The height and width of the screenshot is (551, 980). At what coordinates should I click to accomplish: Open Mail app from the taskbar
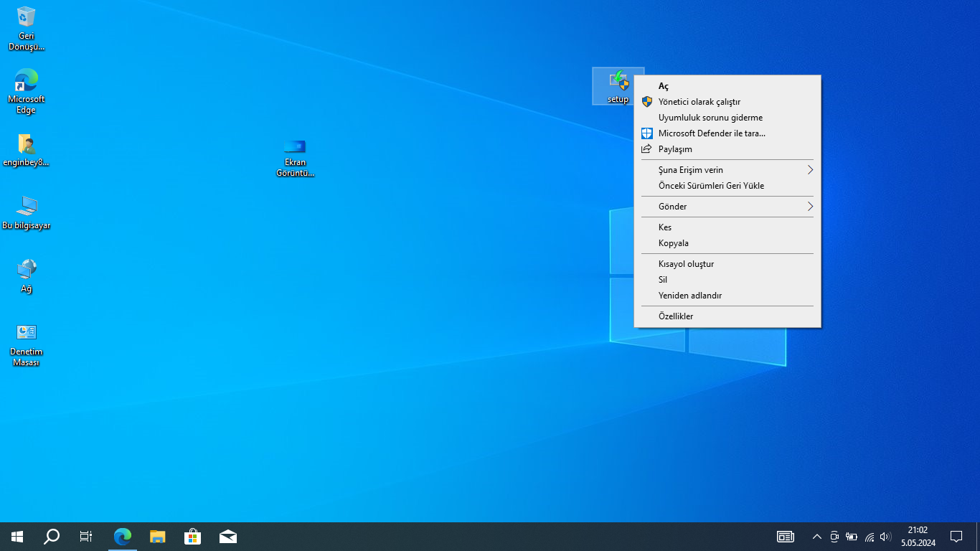[x=228, y=537]
